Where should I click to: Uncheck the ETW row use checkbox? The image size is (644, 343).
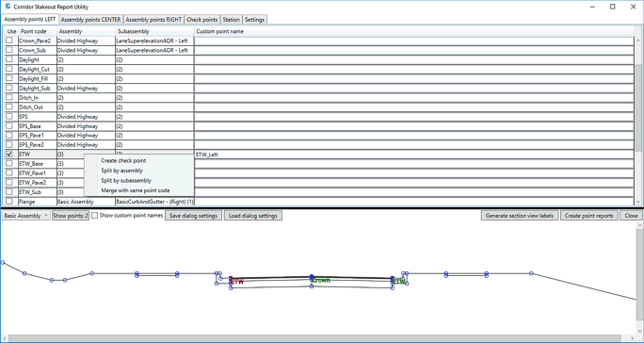pos(9,155)
